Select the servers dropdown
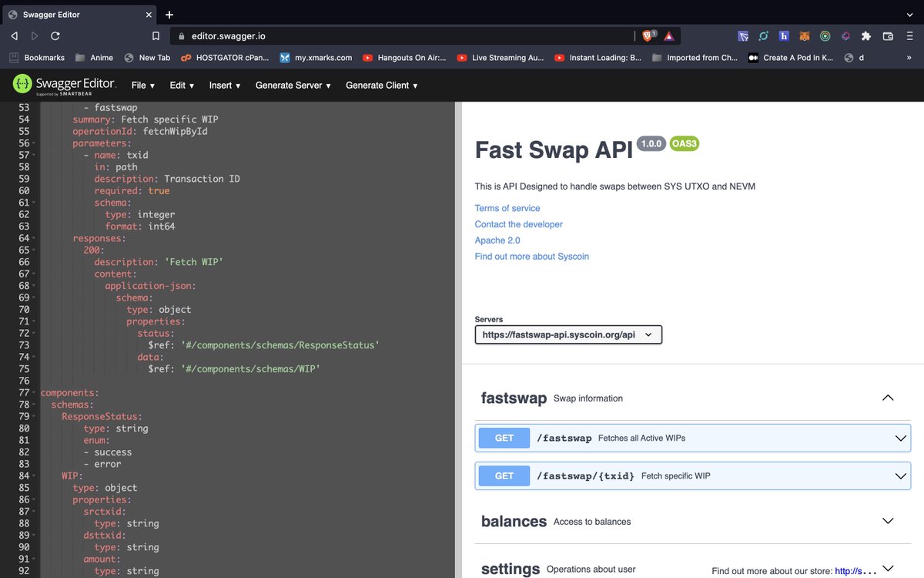The height and width of the screenshot is (578, 924). pyautogui.click(x=568, y=334)
